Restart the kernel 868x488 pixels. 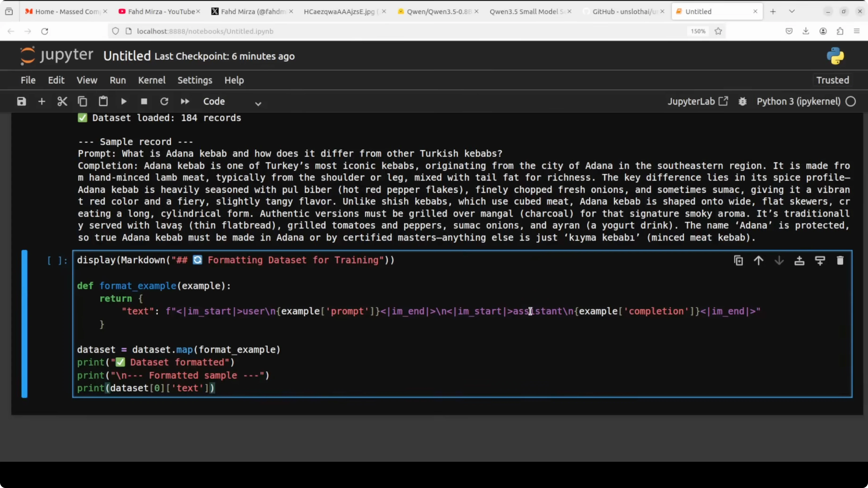click(164, 101)
